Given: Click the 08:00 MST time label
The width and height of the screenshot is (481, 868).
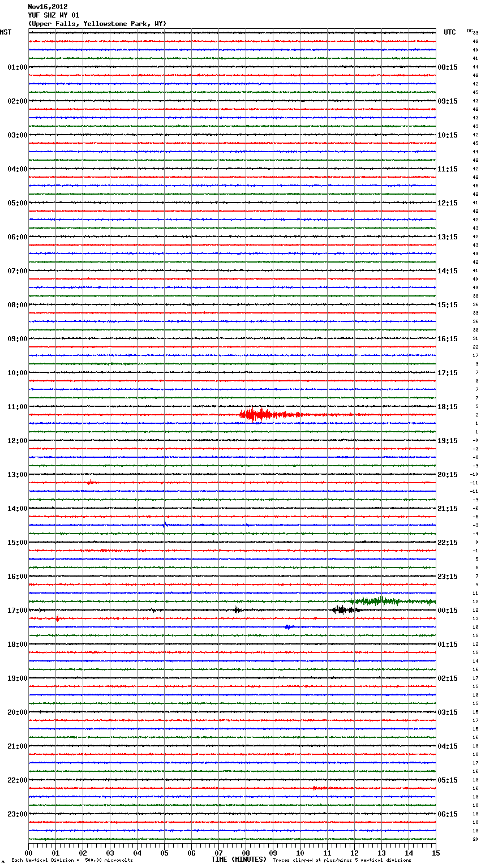Looking at the screenshot, I should 18,305.
